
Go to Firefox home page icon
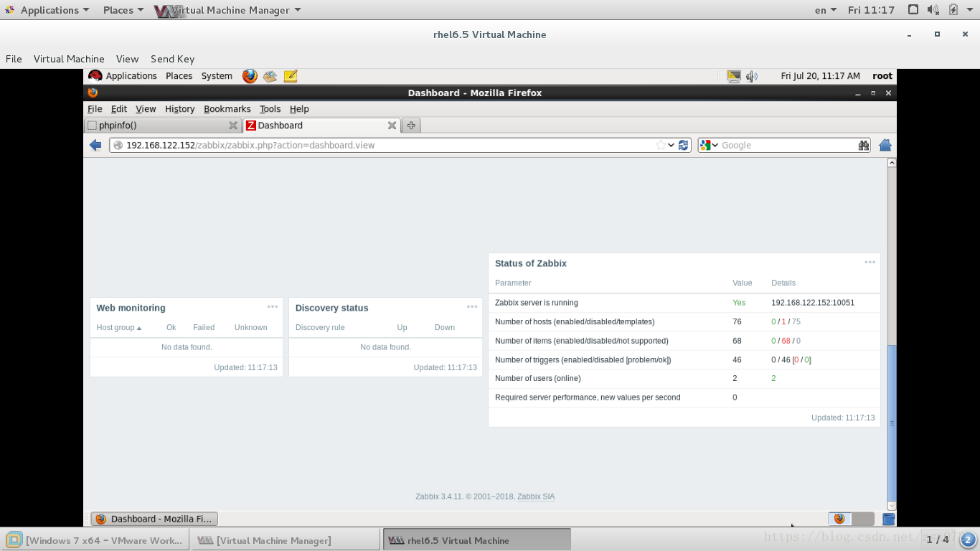[x=885, y=145]
